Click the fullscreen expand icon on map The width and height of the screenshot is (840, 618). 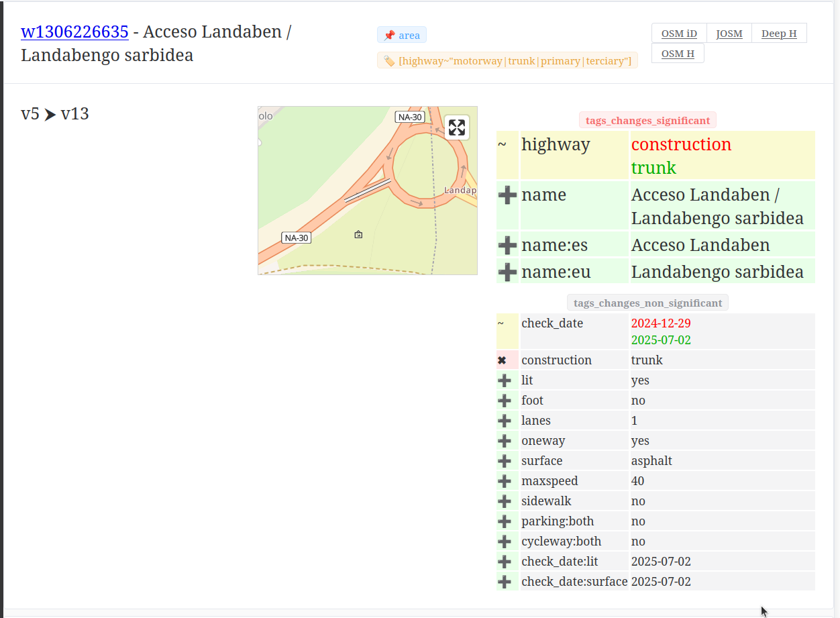click(x=457, y=127)
